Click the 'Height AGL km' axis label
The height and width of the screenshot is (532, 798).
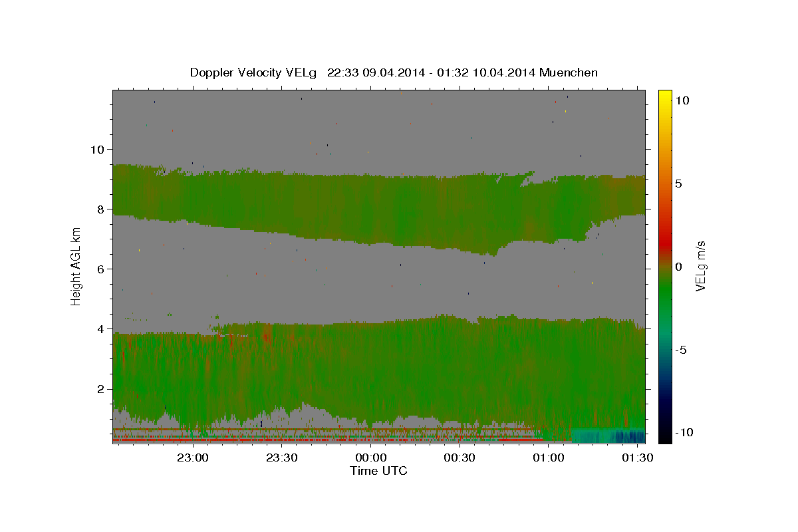[76, 267]
